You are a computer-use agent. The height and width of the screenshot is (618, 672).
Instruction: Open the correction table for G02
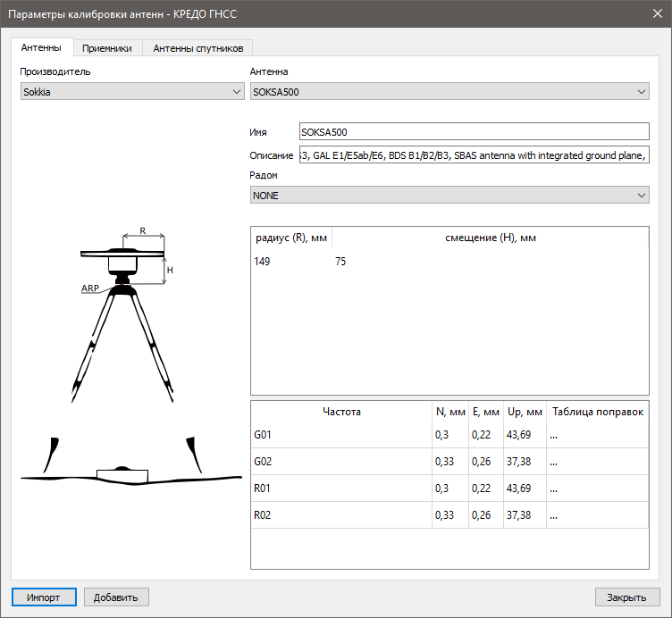point(598,461)
